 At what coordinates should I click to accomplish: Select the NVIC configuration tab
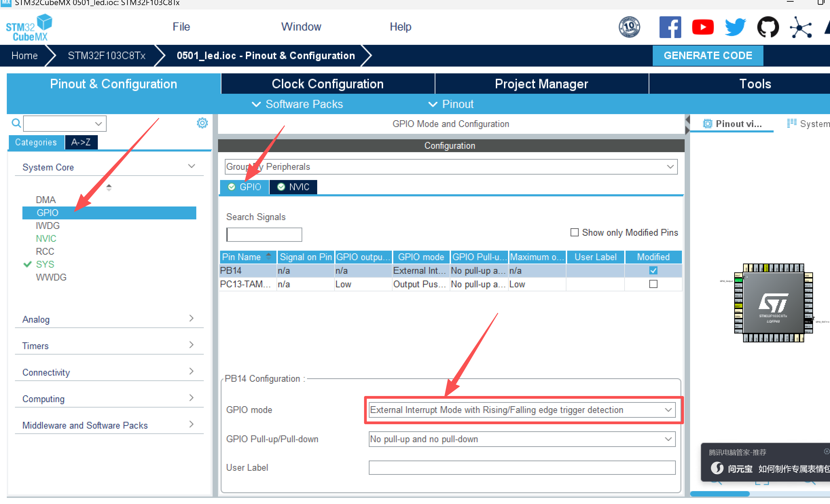click(x=293, y=187)
